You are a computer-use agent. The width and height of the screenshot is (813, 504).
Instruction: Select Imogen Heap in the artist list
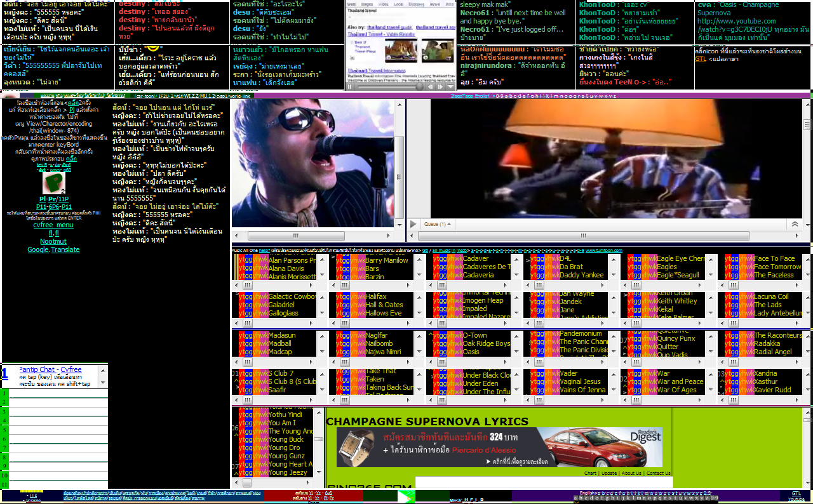[x=483, y=300]
